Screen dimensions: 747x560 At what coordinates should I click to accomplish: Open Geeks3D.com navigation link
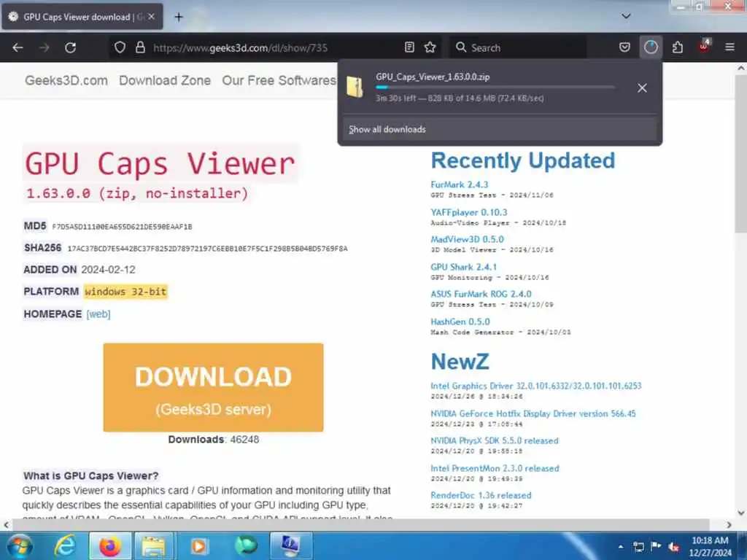(x=66, y=80)
